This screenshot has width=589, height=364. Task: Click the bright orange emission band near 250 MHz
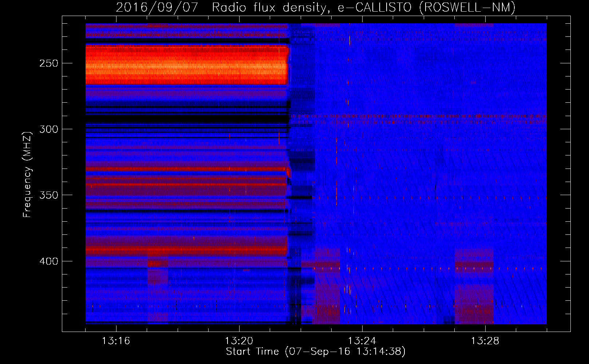187,65
